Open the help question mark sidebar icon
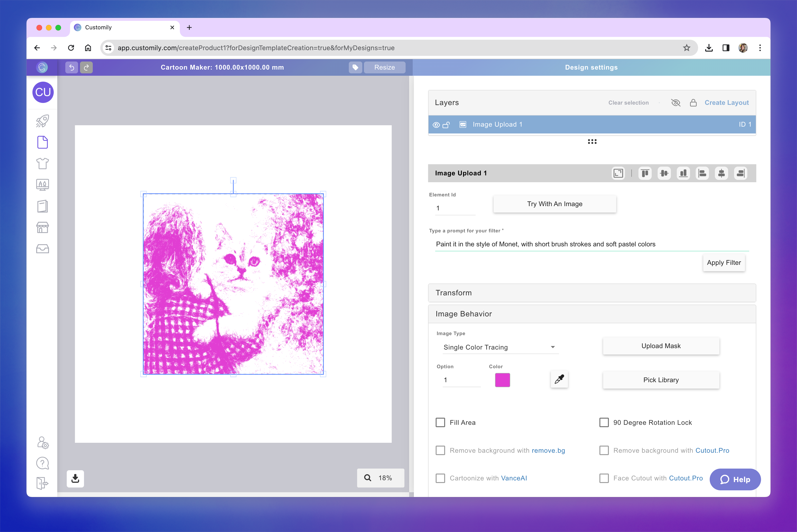 [42, 463]
